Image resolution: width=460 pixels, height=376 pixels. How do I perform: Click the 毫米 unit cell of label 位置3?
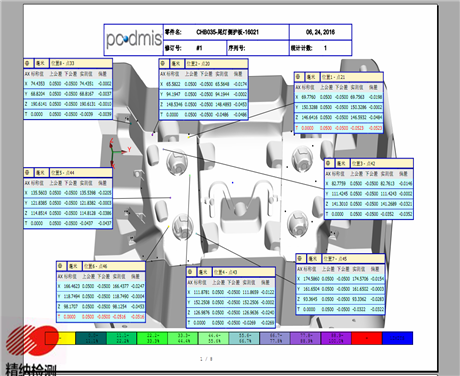tap(341, 163)
